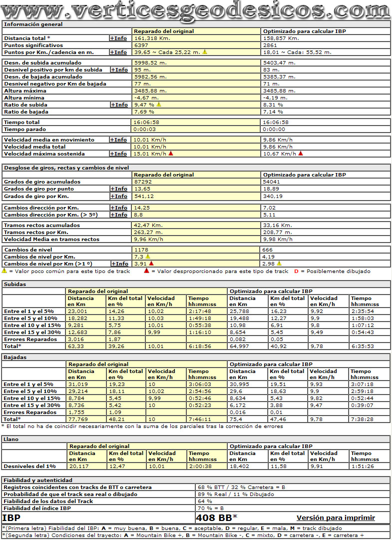Show +Info for Ratio de subida
Screen dimensions: 392x540
coord(119,104)
